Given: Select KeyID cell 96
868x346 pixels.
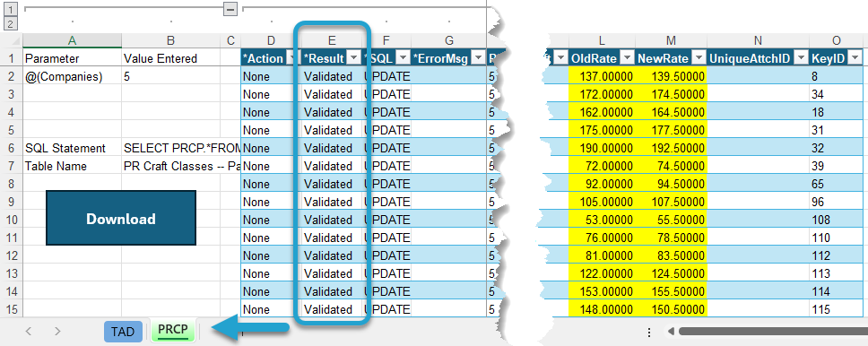Looking at the screenshot, I should click(x=837, y=202).
